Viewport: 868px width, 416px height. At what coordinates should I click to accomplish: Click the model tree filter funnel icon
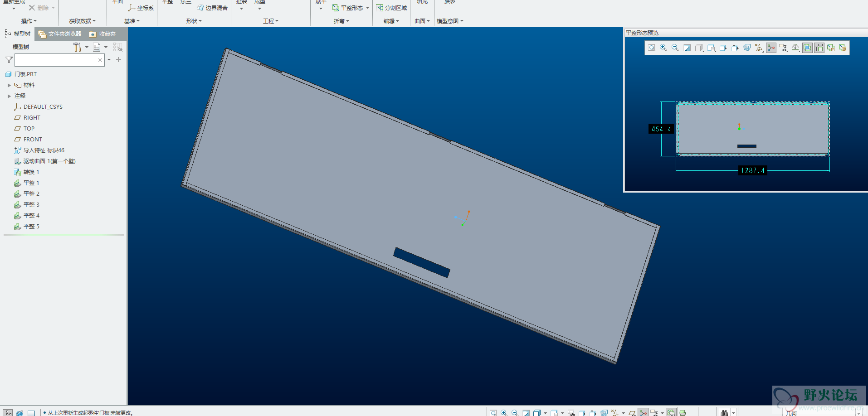click(x=9, y=60)
